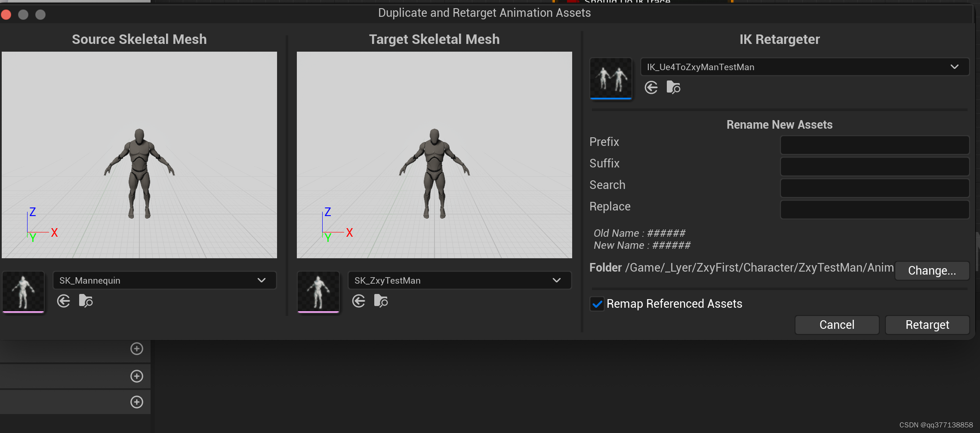Click the Old Name preview text
980x433 pixels.
point(639,233)
